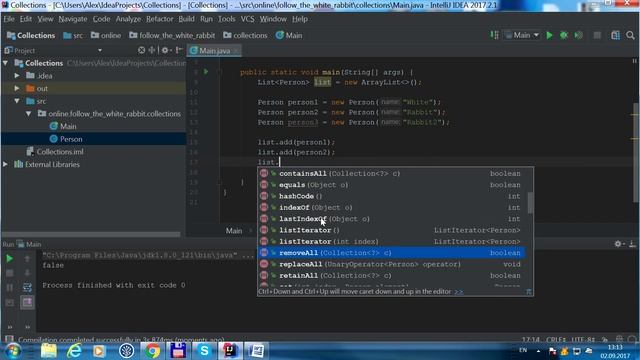Choose hashCode completion suggestion
Image resolution: width=640 pixels, height=360 pixels.
(x=391, y=196)
